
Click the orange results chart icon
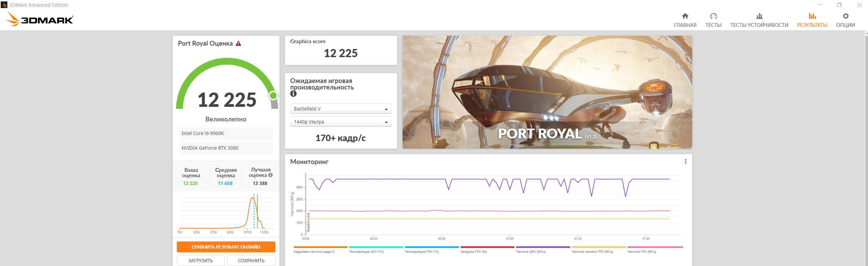point(812,16)
